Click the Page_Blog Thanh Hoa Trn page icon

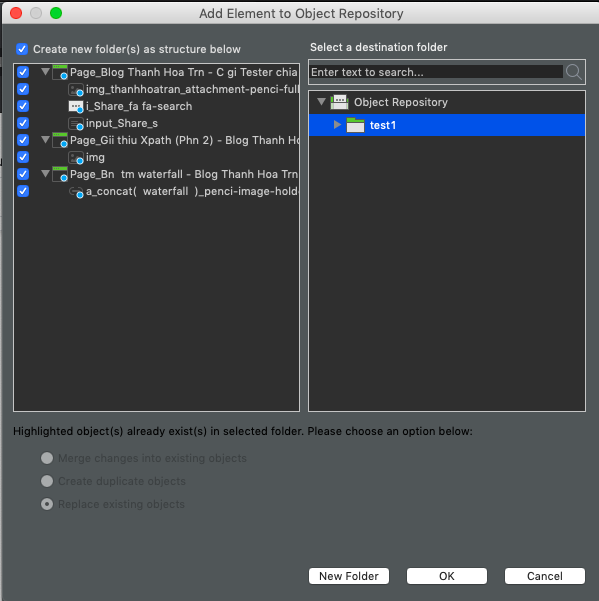click(60, 72)
